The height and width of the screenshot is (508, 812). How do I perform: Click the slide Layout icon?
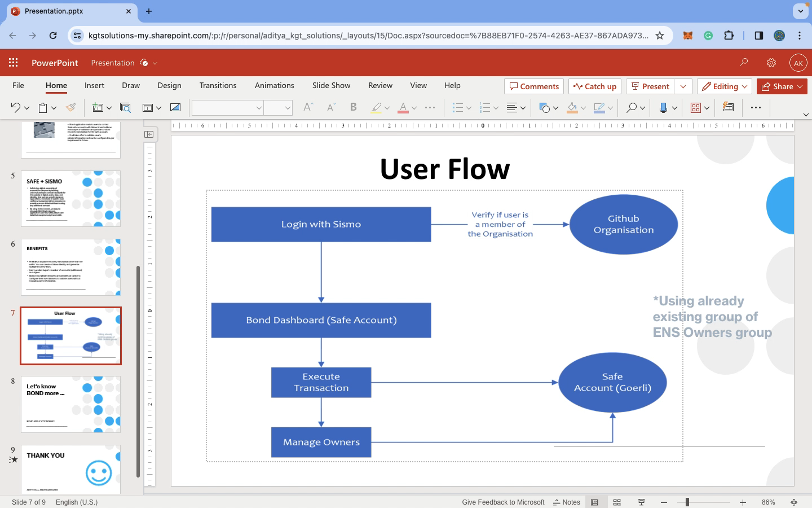point(148,107)
